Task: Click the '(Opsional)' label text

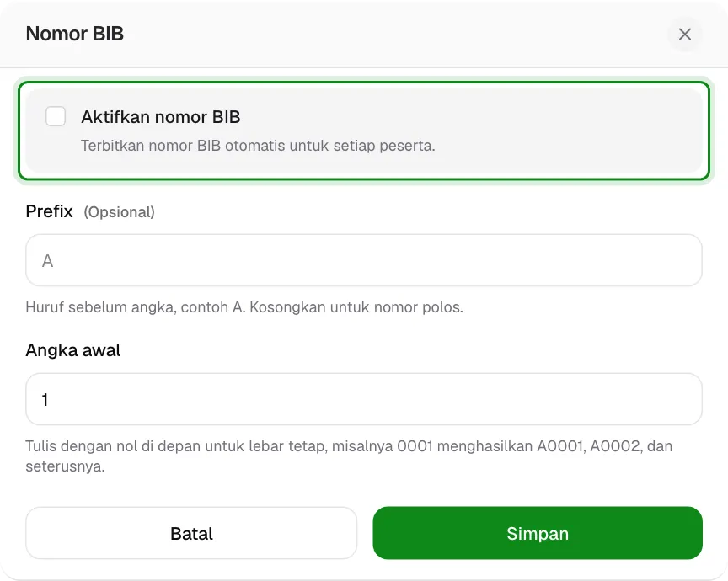Action: [x=120, y=212]
